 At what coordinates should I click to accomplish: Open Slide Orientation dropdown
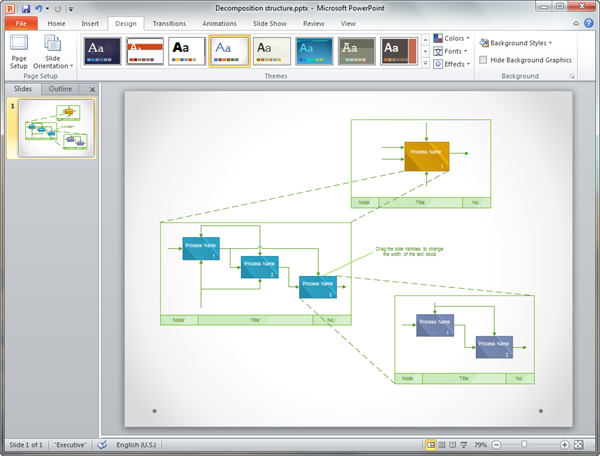[52, 52]
